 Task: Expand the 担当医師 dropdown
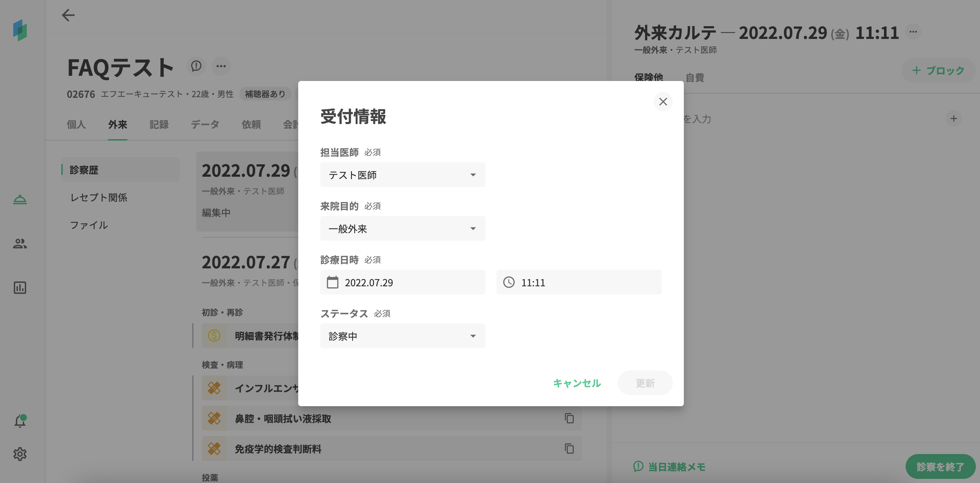[x=403, y=175]
